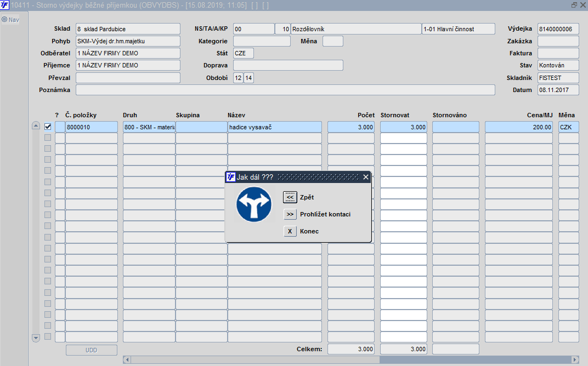Image resolution: width=588 pixels, height=366 pixels.
Task: Restore the inner window using the title bar icon
Action: (574, 5)
